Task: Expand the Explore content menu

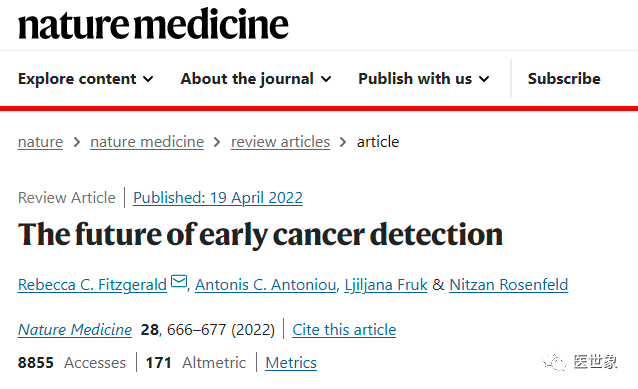Action: [86, 79]
